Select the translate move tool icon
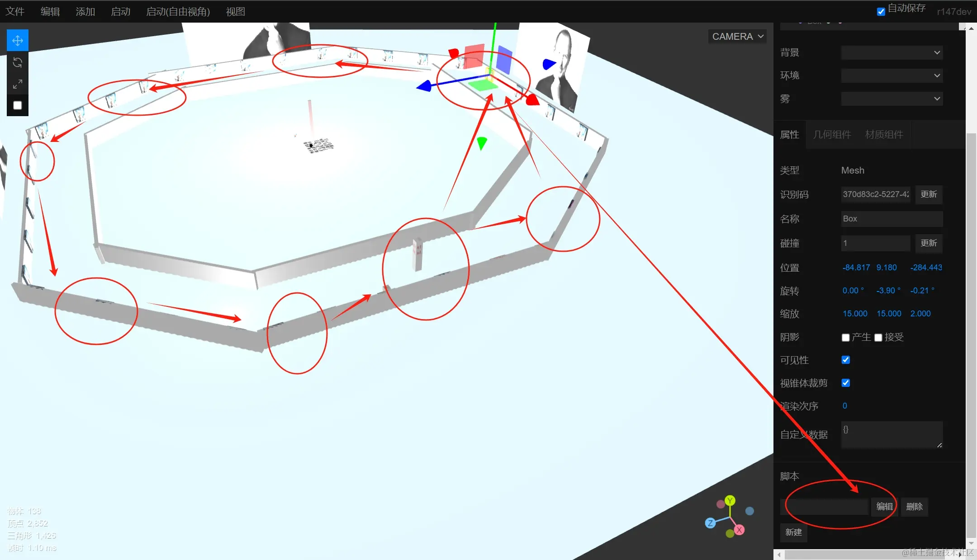Viewport: 977px width, 560px height. coord(18,41)
